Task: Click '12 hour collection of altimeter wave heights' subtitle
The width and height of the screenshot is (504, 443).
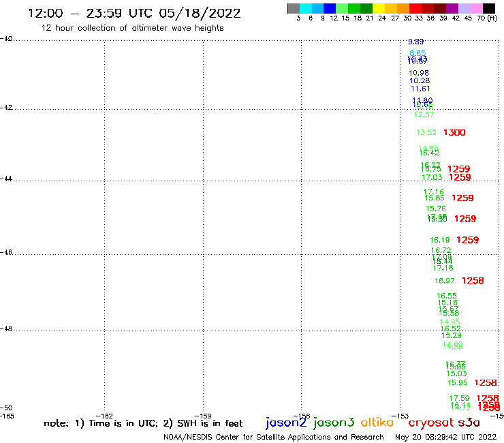Action: coord(132,28)
